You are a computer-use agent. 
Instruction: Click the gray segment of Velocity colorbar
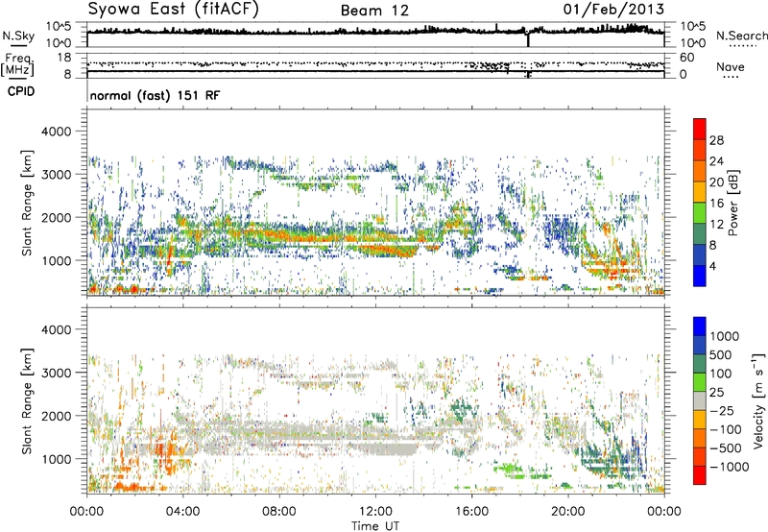coord(700,401)
